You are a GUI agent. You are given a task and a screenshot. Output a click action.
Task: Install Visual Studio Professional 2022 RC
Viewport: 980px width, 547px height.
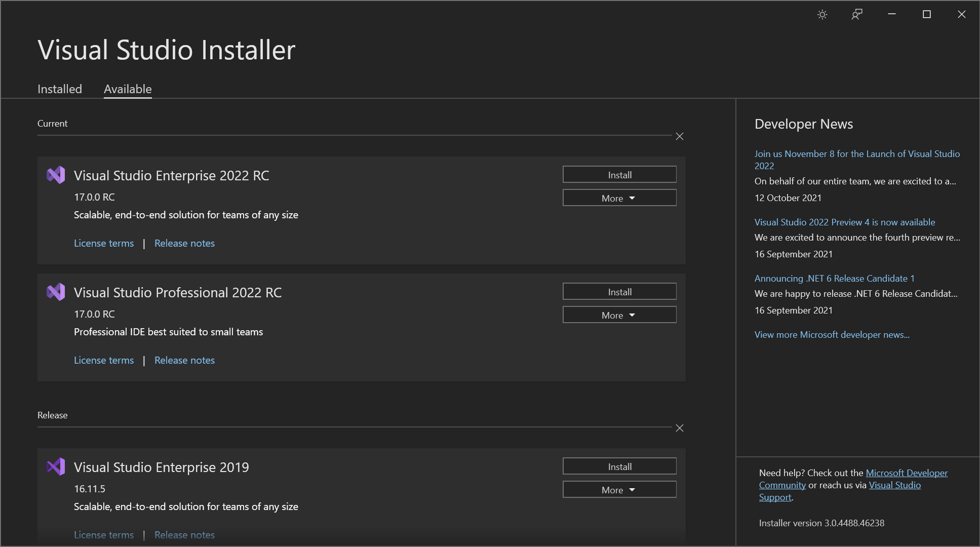[x=619, y=292]
